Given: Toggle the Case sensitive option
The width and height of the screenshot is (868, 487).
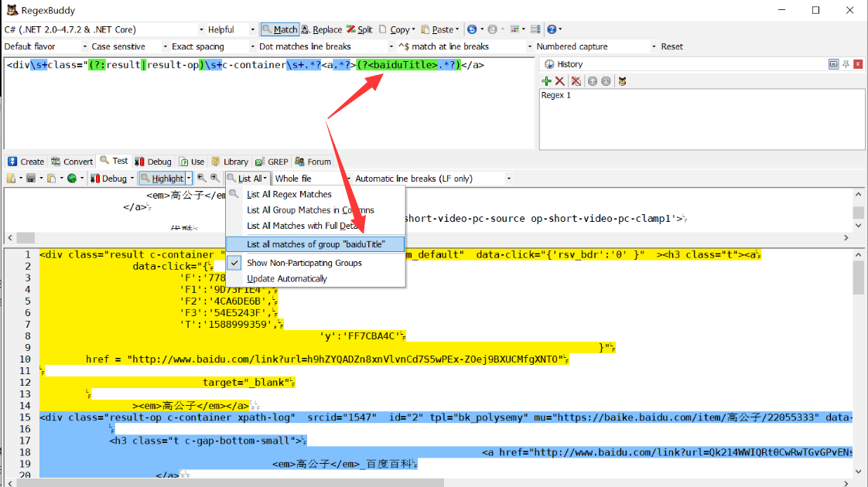Looking at the screenshot, I should pos(129,46).
